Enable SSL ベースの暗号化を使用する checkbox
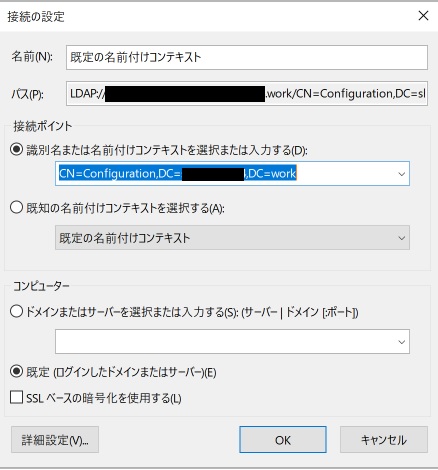This screenshot has width=438, height=470. pos(16,398)
